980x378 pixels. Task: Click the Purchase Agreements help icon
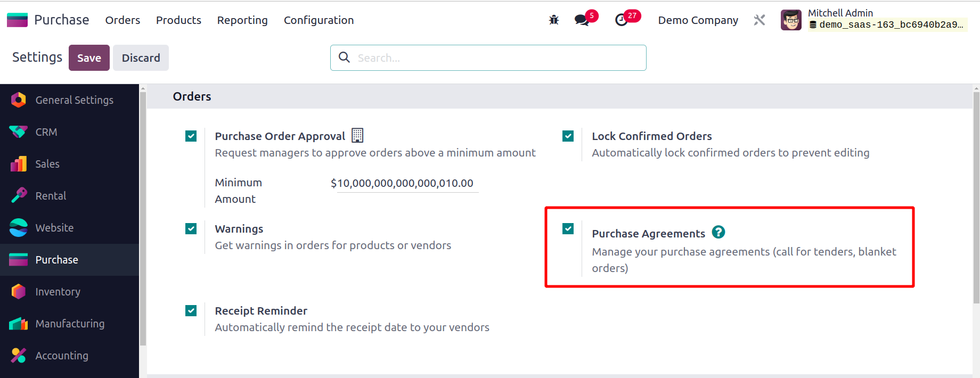pos(718,232)
